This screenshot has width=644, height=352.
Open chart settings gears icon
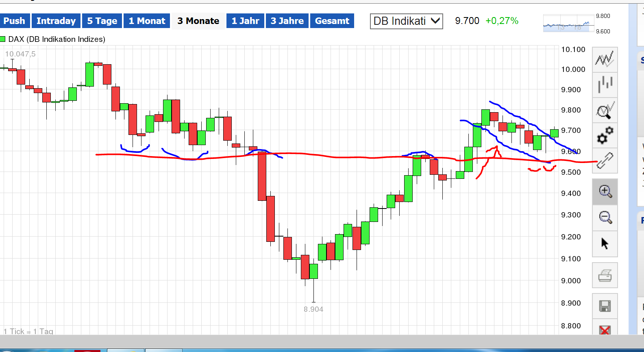[x=605, y=135]
